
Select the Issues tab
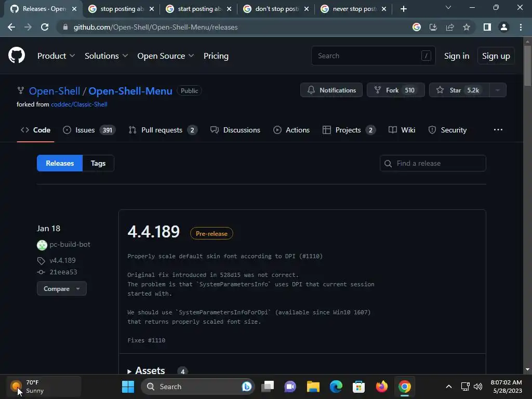tap(89, 130)
